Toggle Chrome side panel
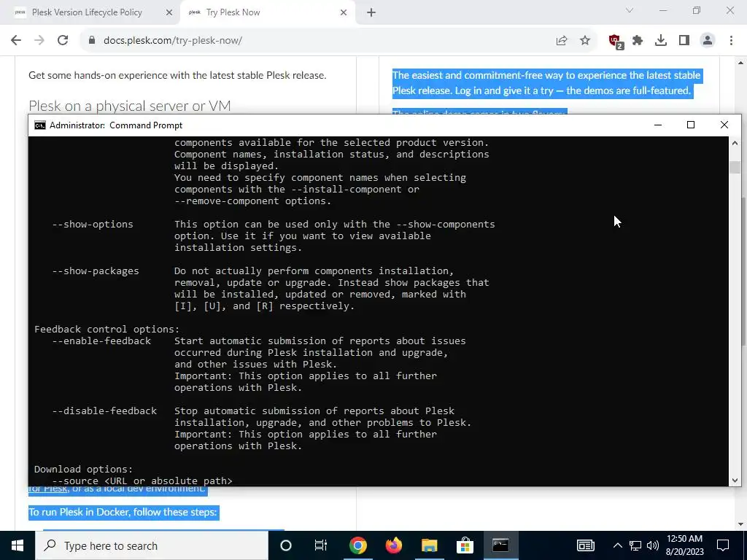 tap(684, 41)
